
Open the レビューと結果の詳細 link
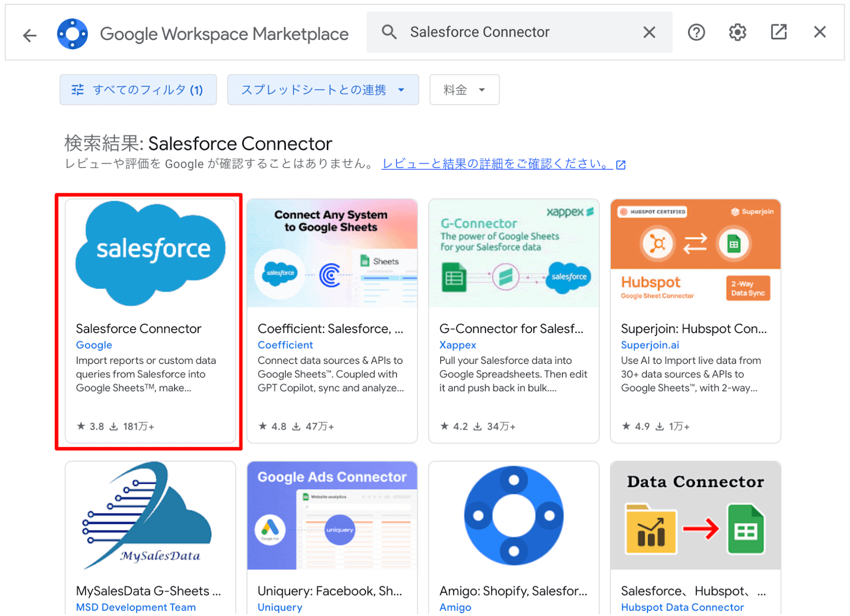(x=495, y=164)
